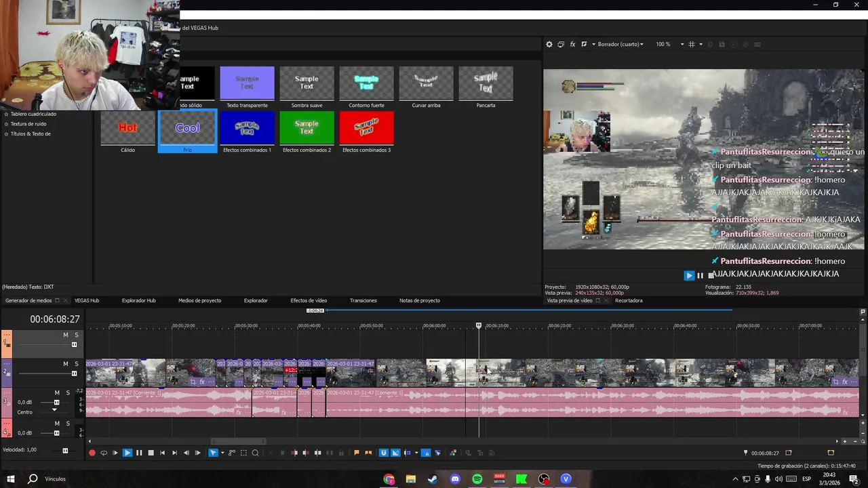Open the 100 % zoom dropdown in preview

(x=669, y=44)
